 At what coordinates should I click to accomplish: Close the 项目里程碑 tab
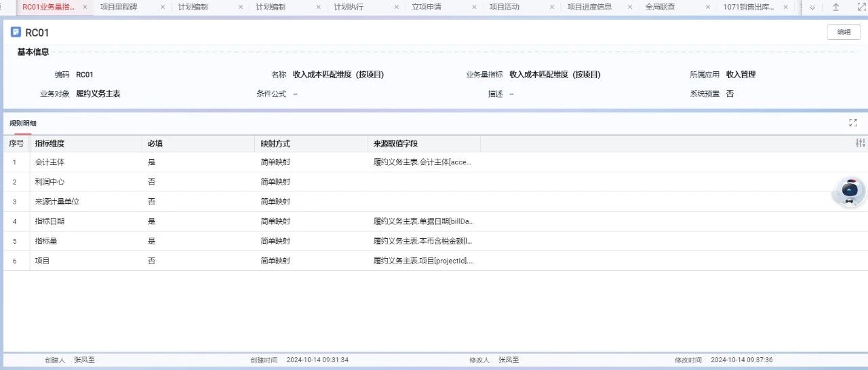pyautogui.click(x=163, y=7)
